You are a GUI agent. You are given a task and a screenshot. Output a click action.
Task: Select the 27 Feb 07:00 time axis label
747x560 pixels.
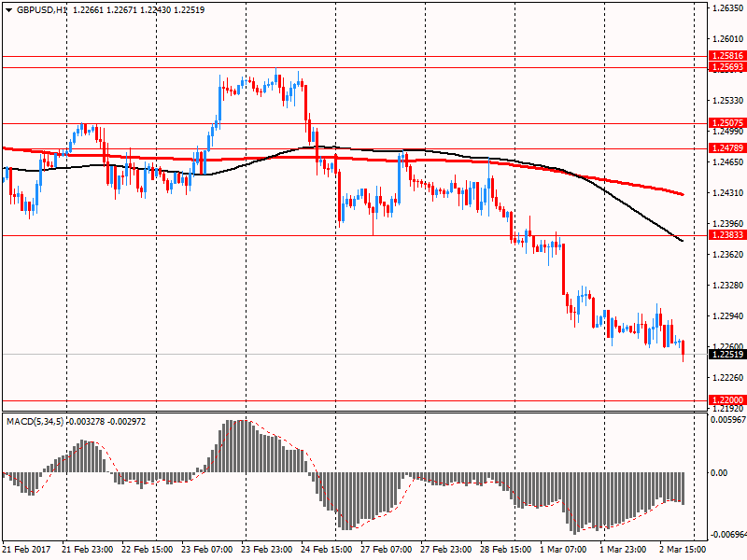[387, 550]
